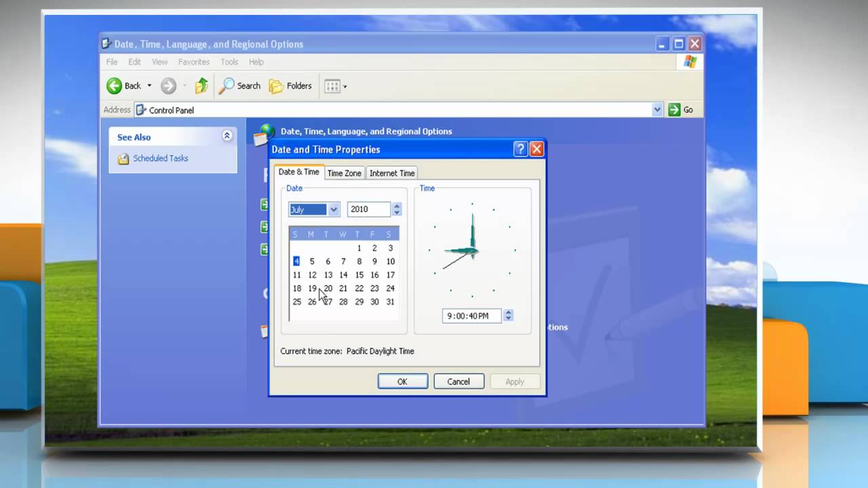Minimize the Control Panel window
The width and height of the screenshot is (868, 488).
click(663, 44)
